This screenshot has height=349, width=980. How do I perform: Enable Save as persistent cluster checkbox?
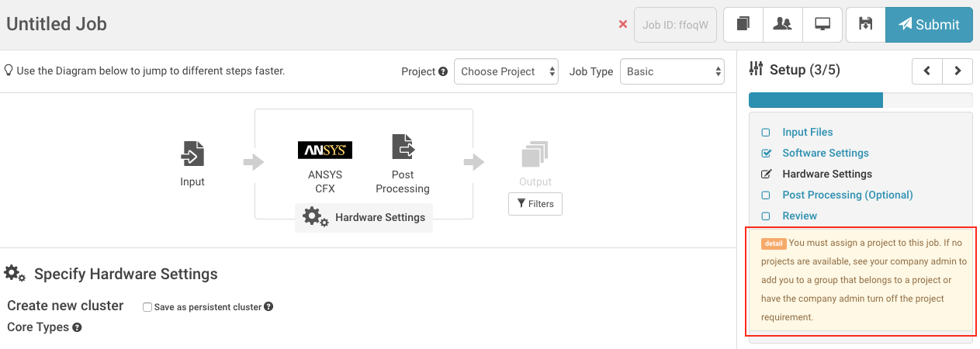point(147,307)
